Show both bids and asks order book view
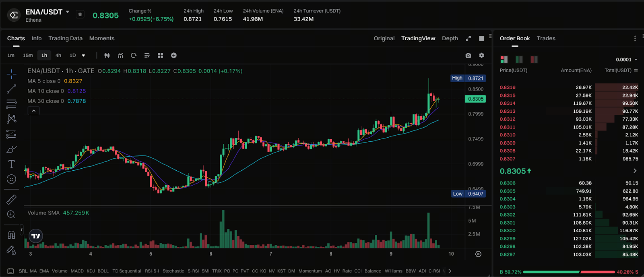 (504, 60)
